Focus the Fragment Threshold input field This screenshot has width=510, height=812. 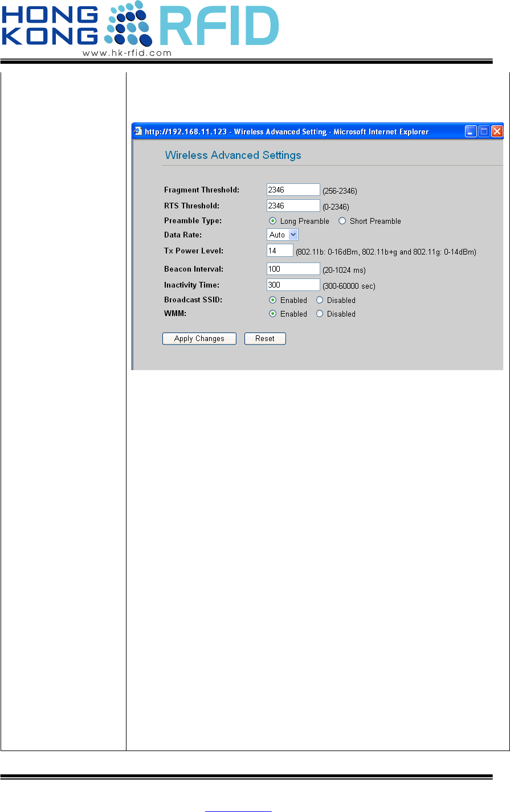pyautogui.click(x=293, y=190)
